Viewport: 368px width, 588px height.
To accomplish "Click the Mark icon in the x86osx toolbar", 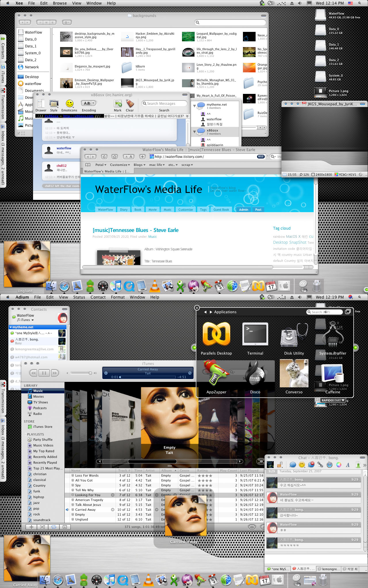I will 118,104.
